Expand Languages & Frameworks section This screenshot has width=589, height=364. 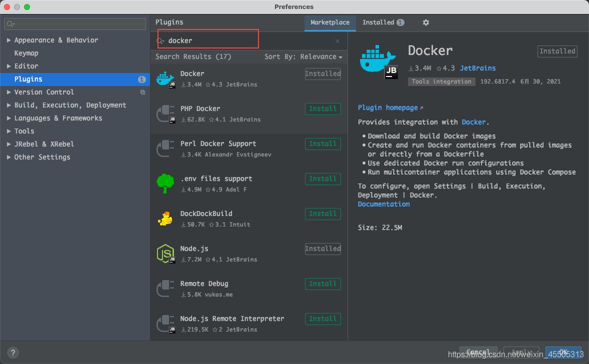(x=9, y=118)
